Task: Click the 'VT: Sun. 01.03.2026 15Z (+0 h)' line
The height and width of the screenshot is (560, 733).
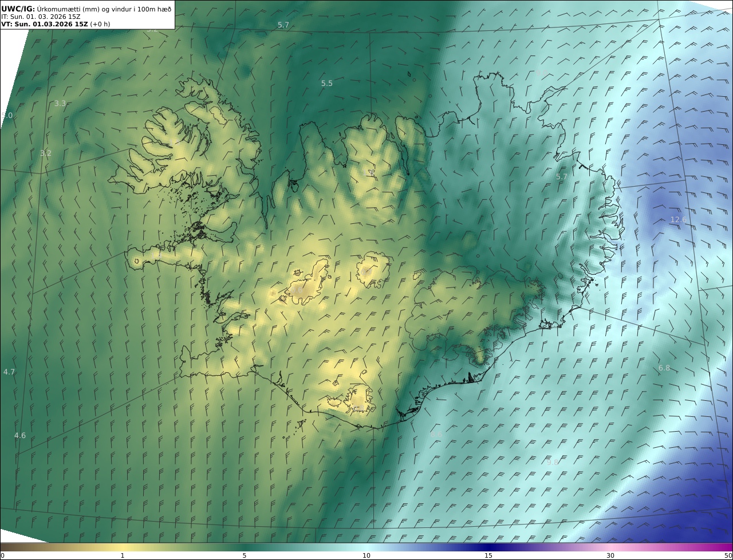Action: [x=56, y=24]
